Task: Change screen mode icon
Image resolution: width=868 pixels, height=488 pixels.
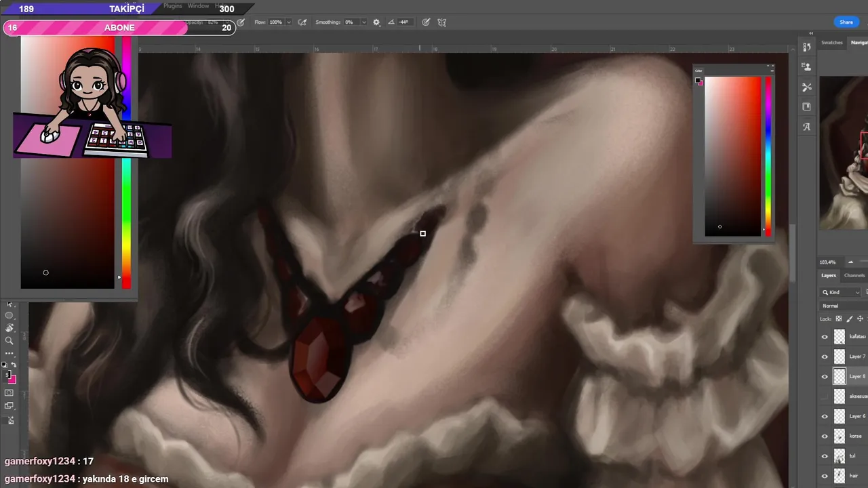Action: tap(9, 406)
